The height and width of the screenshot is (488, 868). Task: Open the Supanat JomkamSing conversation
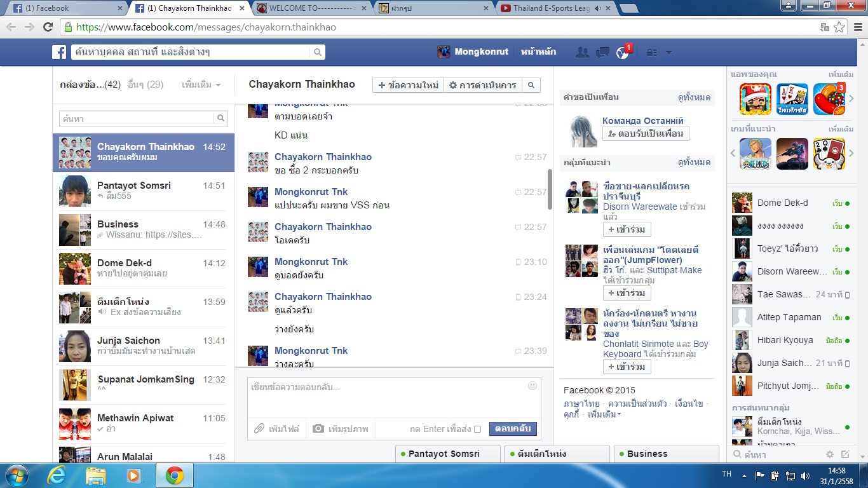(144, 384)
